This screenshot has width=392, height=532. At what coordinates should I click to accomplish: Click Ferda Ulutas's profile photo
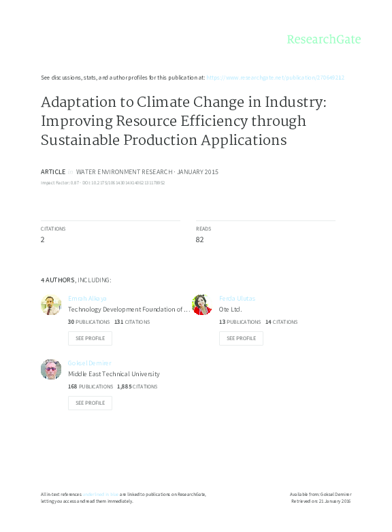point(202,305)
